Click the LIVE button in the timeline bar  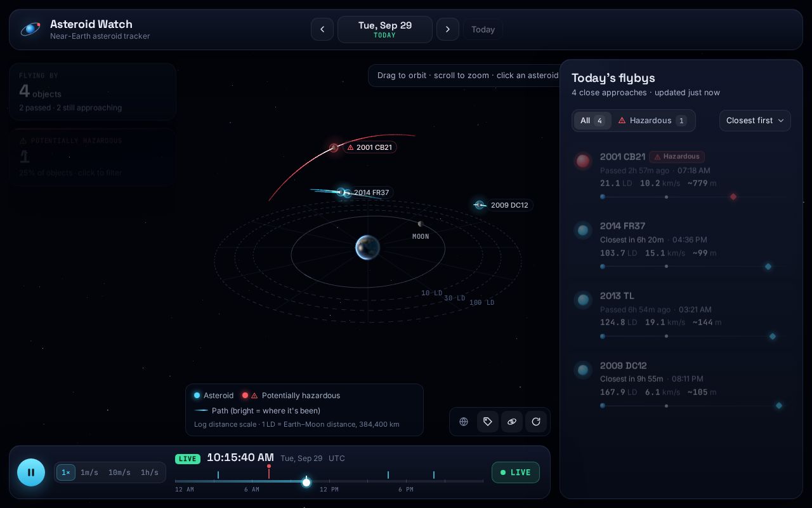click(x=516, y=472)
